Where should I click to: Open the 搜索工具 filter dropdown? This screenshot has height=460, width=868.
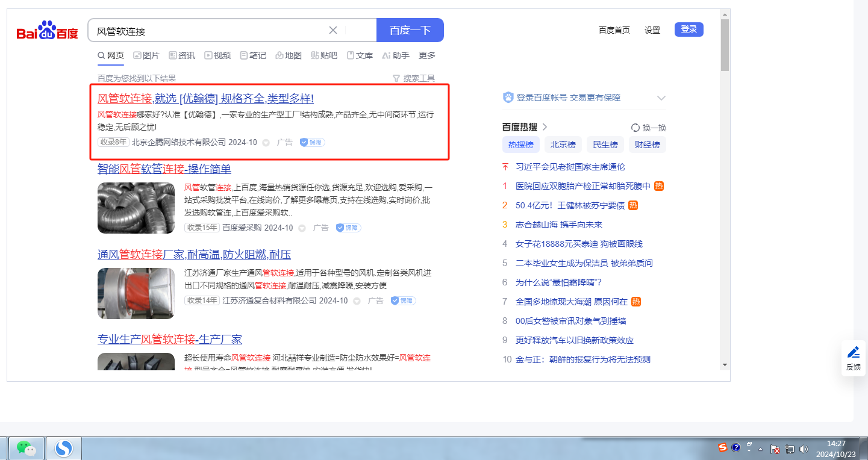tap(413, 78)
